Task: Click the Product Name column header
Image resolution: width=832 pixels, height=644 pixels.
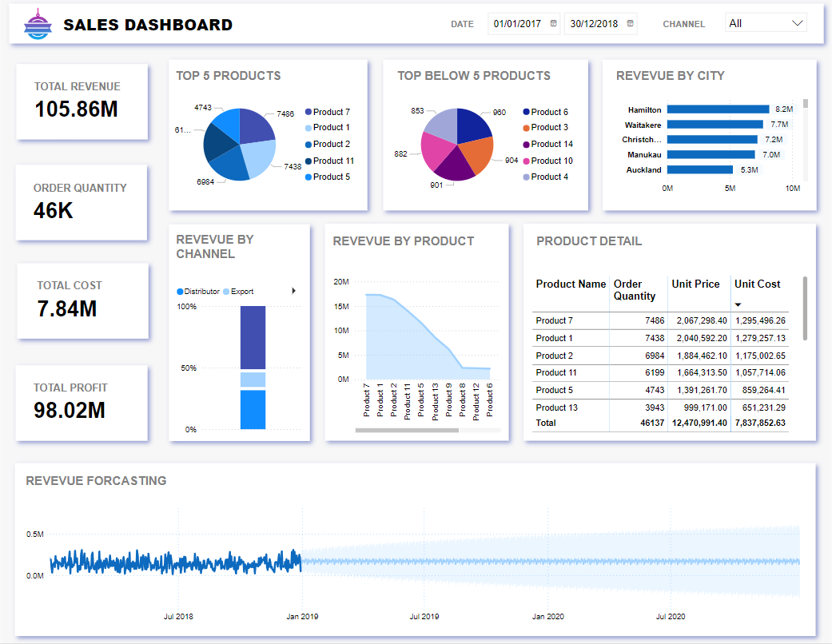Action: click(x=571, y=284)
